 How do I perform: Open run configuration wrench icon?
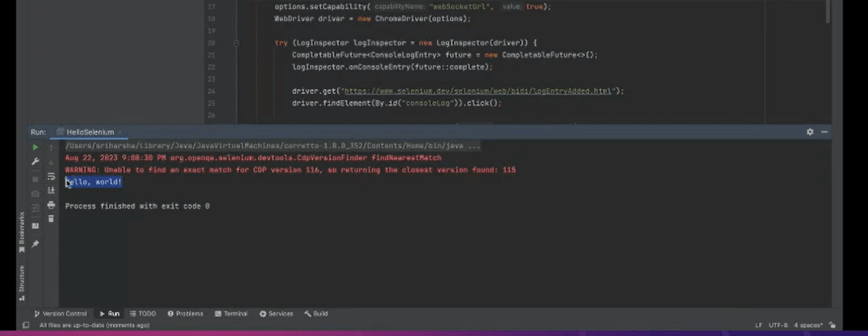[x=36, y=161]
